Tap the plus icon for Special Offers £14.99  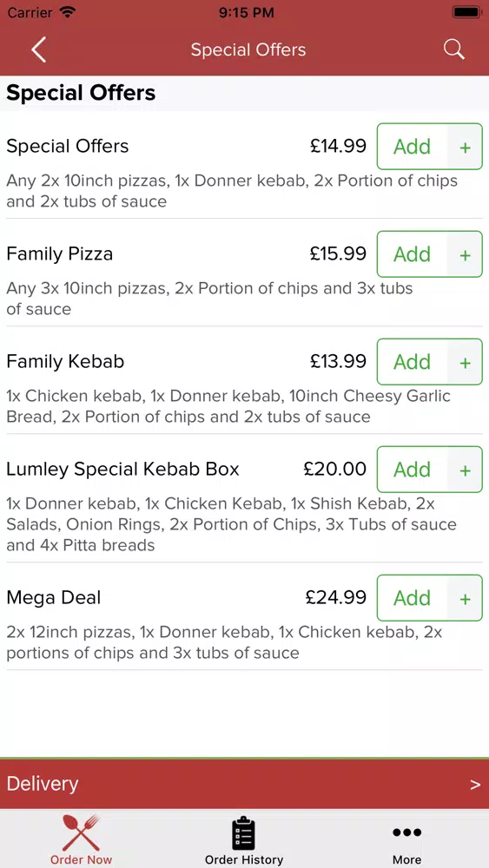pyautogui.click(x=466, y=147)
